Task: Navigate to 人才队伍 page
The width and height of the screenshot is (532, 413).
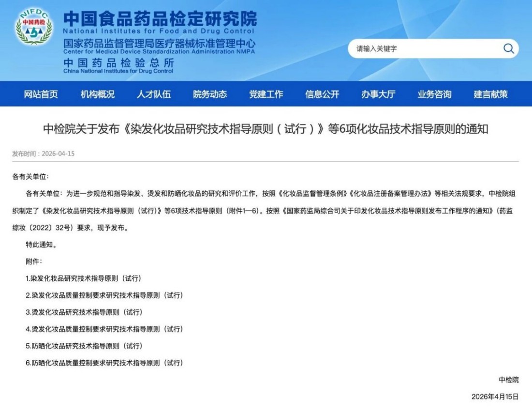Action: (x=153, y=95)
